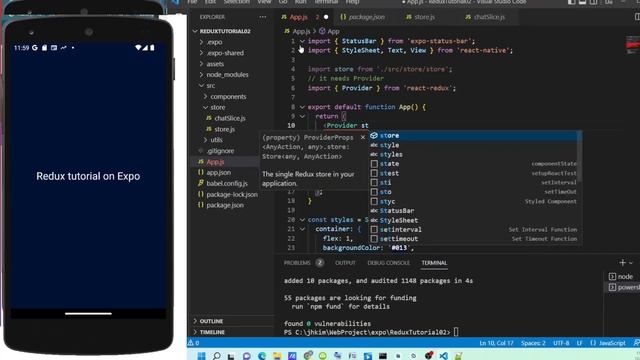Open Windows taskbar search

tap(217, 356)
